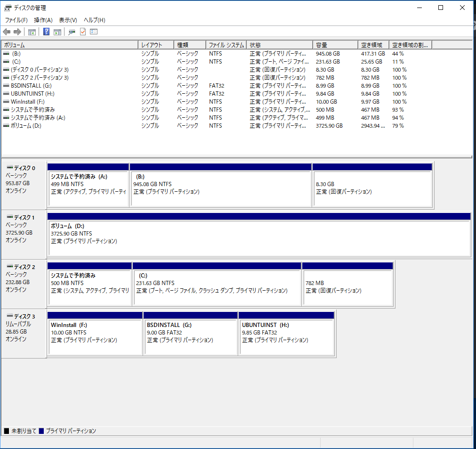Screen dimensions: 476x449
Task: Click the 9.84 GB capacity cell for UBUNTUINST
Action: 325,94
